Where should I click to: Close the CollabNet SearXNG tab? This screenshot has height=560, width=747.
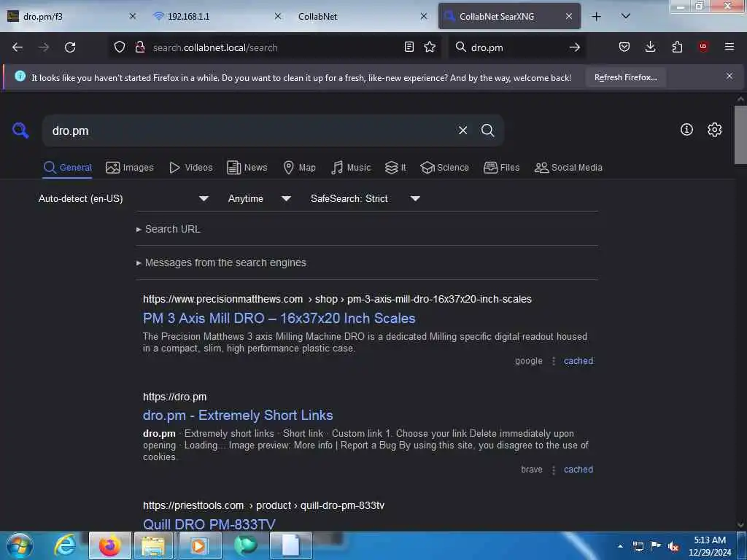coord(569,16)
